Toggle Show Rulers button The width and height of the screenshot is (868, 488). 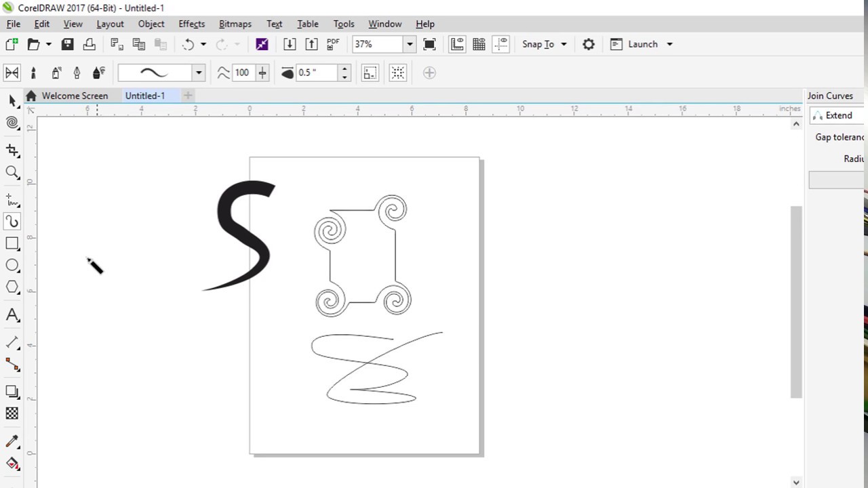pyautogui.click(x=457, y=44)
